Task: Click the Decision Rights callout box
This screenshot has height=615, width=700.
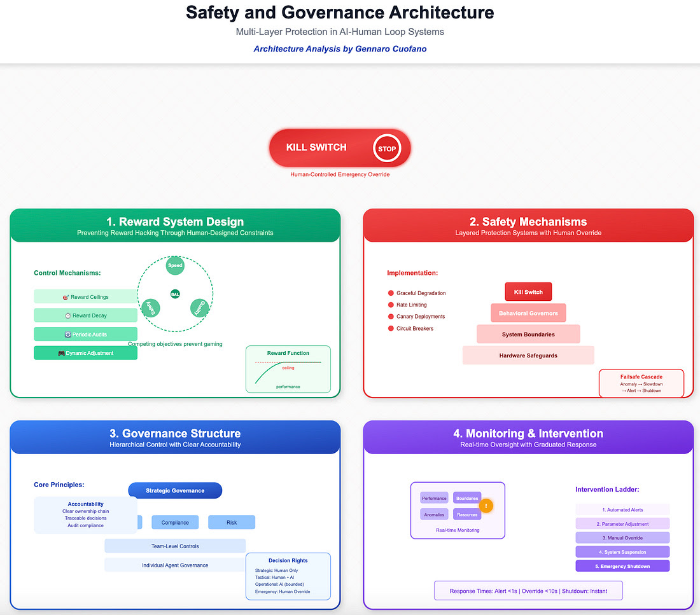Action: 288,576
